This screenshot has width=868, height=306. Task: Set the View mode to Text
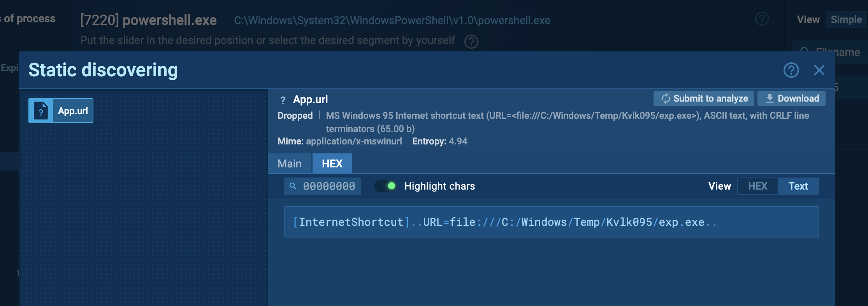tap(798, 186)
